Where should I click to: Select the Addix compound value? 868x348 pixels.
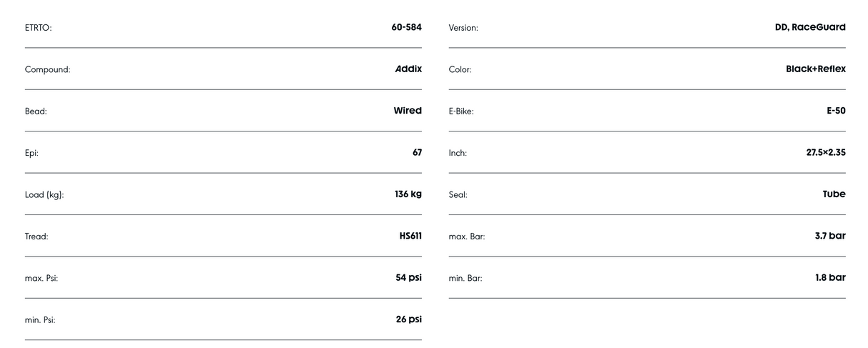click(408, 69)
